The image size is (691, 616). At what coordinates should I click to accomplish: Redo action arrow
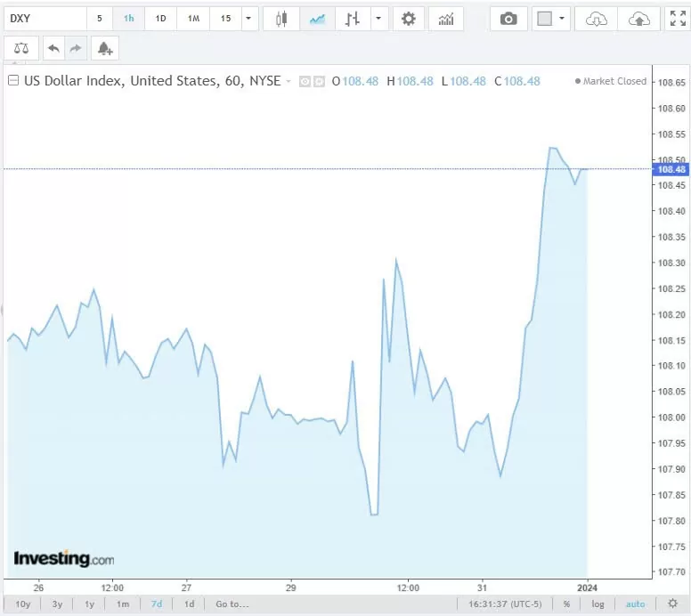pos(76,48)
